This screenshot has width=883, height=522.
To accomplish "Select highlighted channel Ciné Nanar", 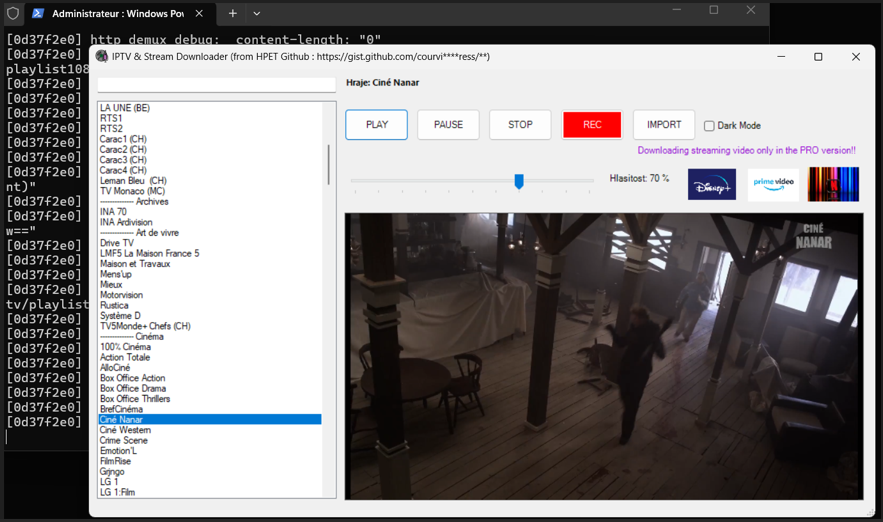I will 211,420.
